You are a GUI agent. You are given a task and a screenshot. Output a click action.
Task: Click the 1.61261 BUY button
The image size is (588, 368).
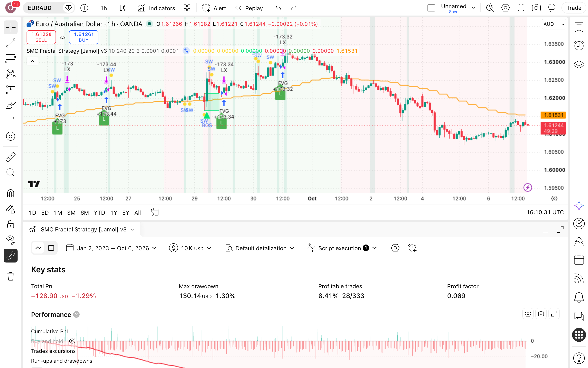click(x=84, y=37)
